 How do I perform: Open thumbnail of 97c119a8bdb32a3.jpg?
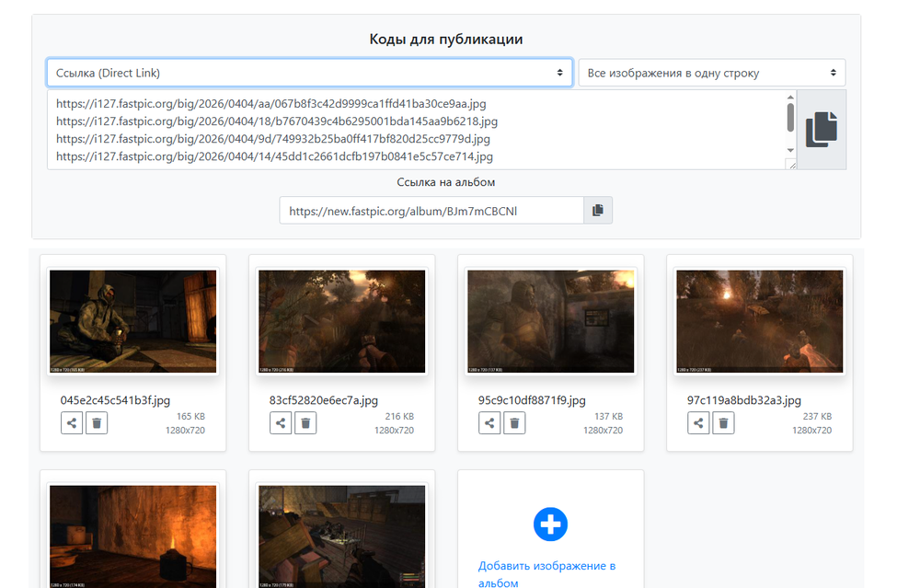click(x=759, y=322)
